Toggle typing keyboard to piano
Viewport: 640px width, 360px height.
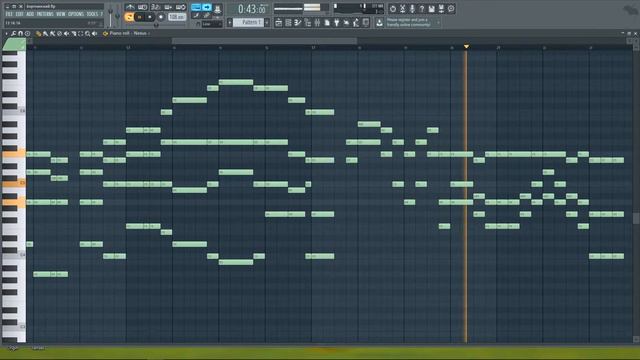coord(196,7)
